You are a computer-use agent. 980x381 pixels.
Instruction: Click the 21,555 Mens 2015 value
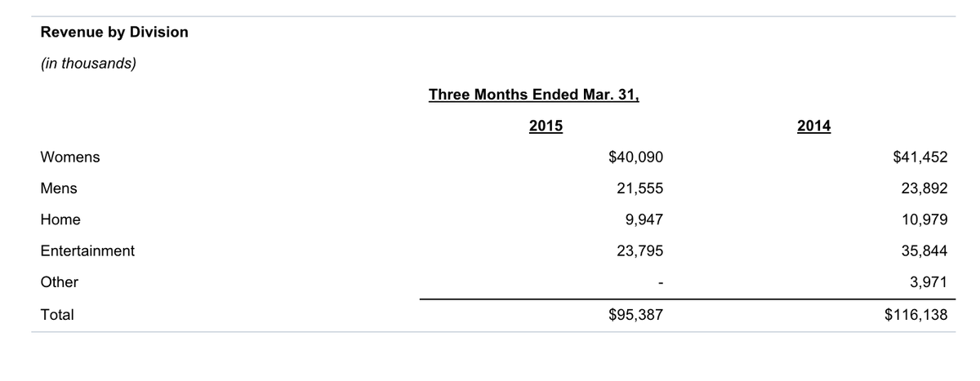click(640, 188)
